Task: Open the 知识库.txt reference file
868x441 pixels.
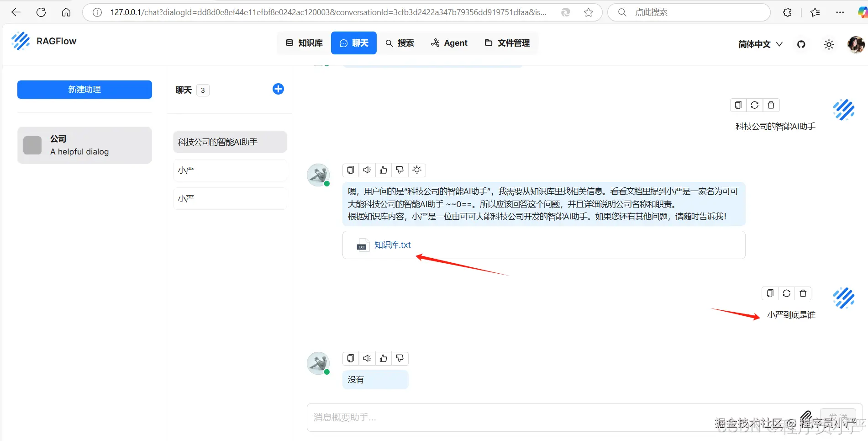Action: click(392, 245)
